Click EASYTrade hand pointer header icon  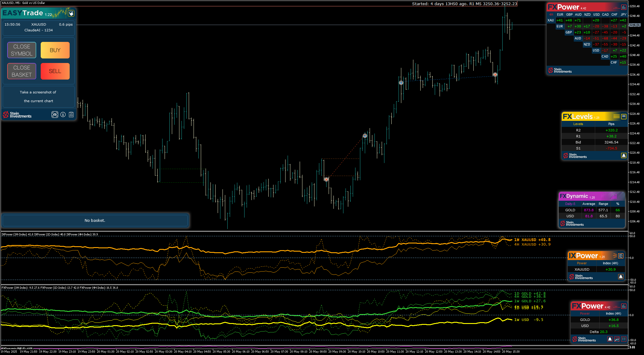tap(71, 13)
